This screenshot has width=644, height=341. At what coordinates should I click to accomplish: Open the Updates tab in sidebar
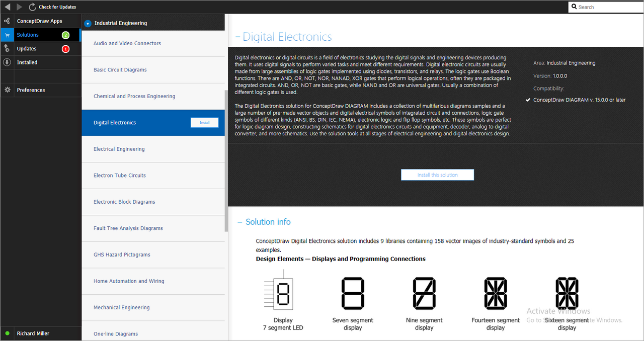[27, 49]
